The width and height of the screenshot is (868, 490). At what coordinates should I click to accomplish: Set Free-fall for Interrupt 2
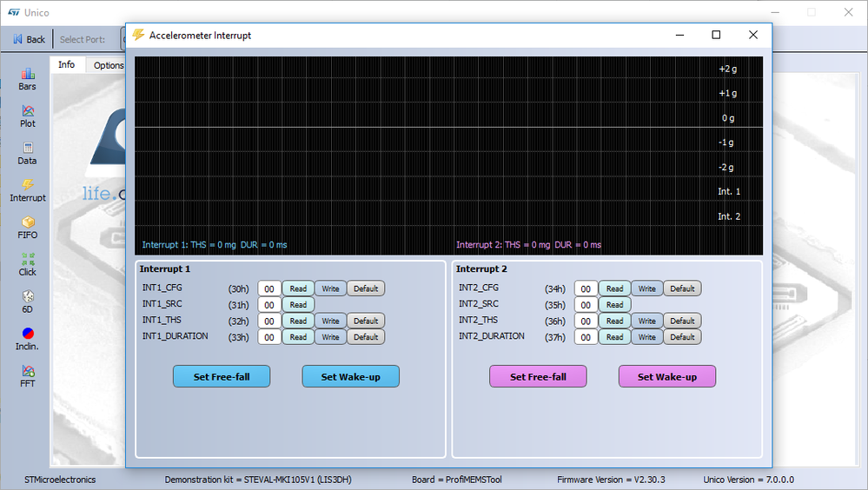tap(538, 376)
